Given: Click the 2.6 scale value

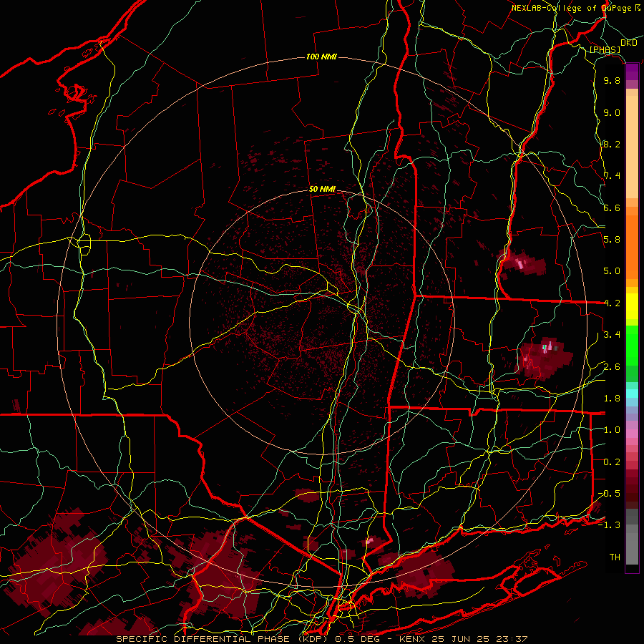Looking at the screenshot, I should [612, 367].
